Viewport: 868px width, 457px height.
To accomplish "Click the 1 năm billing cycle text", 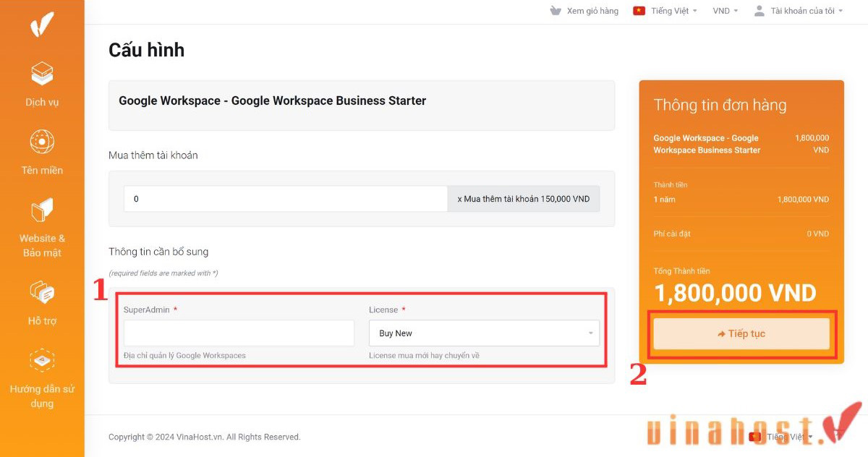I will point(664,200).
